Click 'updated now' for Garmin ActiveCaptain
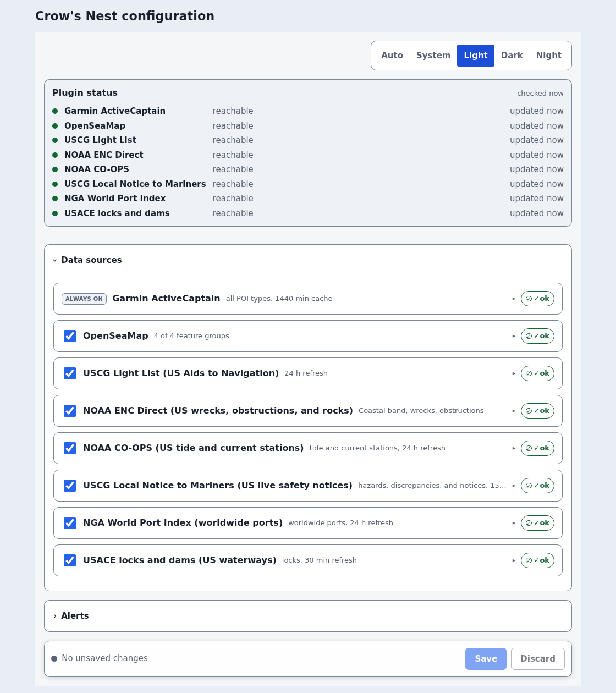616x693 pixels. pyautogui.click(x=537, y=111)
